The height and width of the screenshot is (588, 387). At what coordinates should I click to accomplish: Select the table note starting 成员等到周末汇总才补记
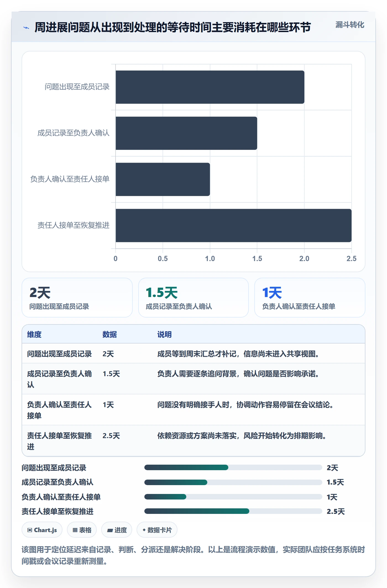[239, 354]
